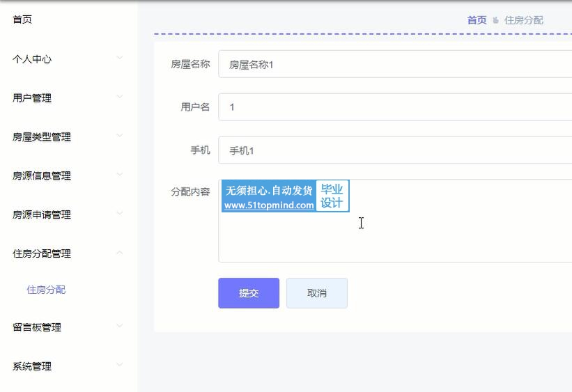Collapse the 住房分配管理 chevron arrow
Screen dimensions: 572x392
(119, 252)
